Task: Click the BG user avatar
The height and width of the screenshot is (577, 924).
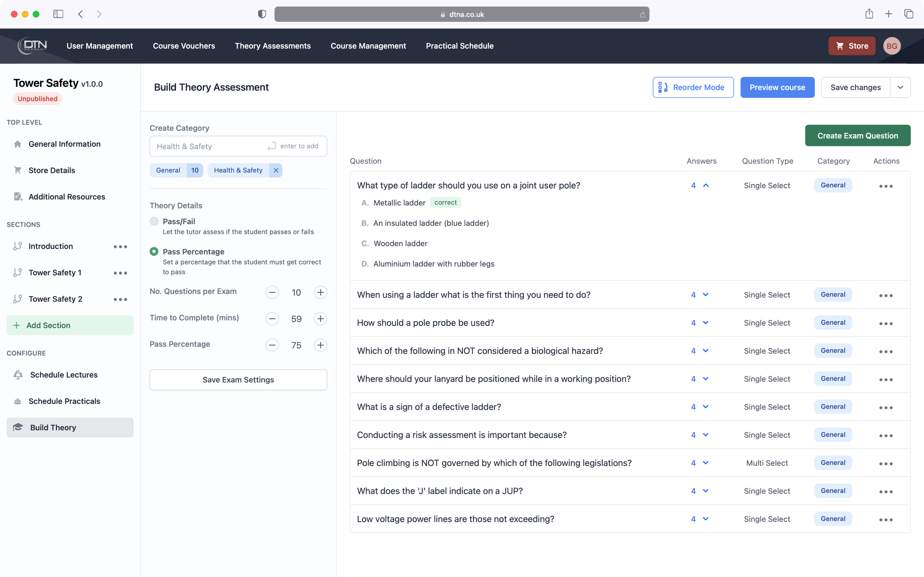Action: 892,46
